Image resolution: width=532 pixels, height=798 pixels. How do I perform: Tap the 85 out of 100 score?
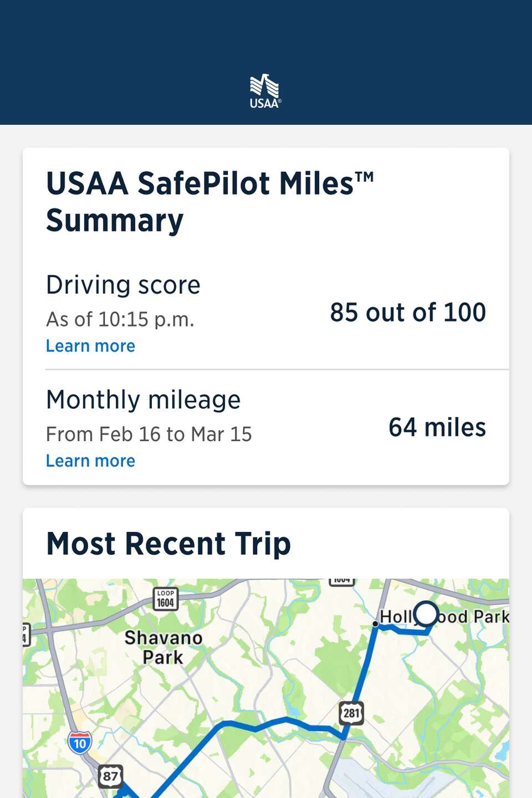408,313
